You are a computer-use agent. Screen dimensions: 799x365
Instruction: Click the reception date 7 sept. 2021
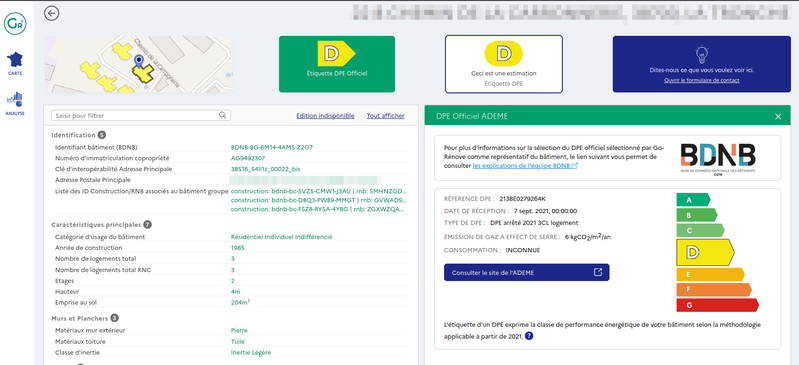click(545, 211)
